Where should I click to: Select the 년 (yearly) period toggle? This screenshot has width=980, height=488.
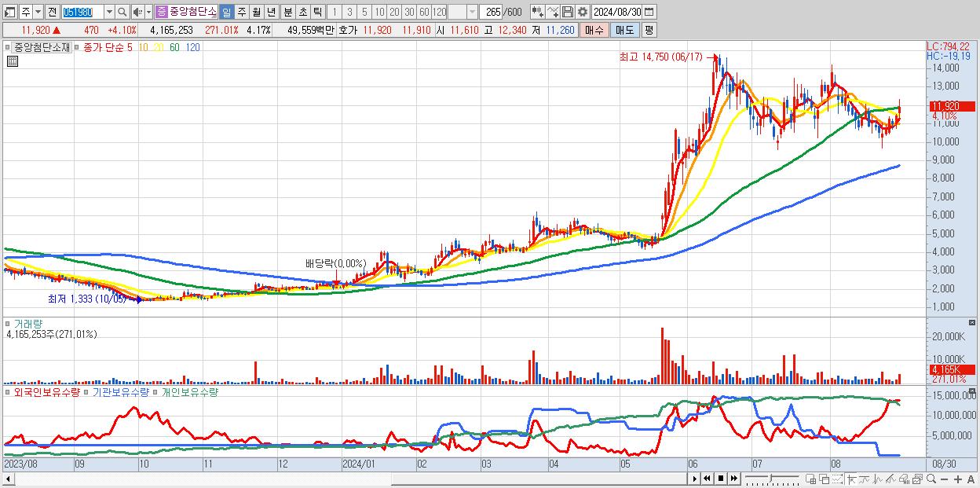pos(271,12)
